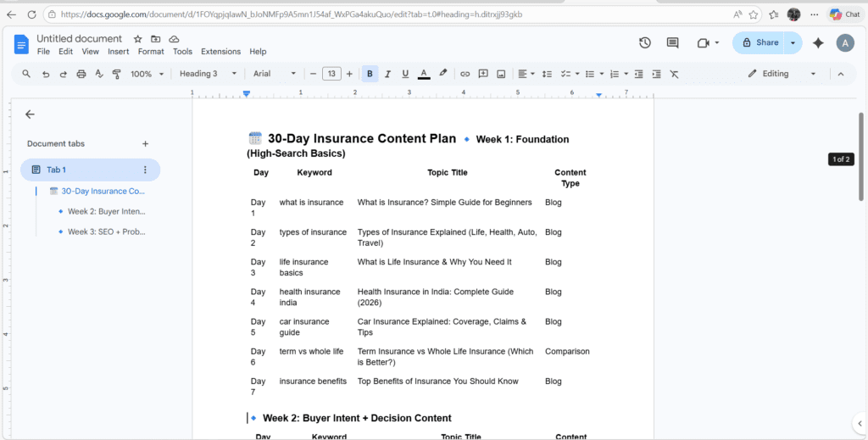Decrease the paragraph indent
The height and width of the screenshot is (440, 868).
tap(639, 74)
